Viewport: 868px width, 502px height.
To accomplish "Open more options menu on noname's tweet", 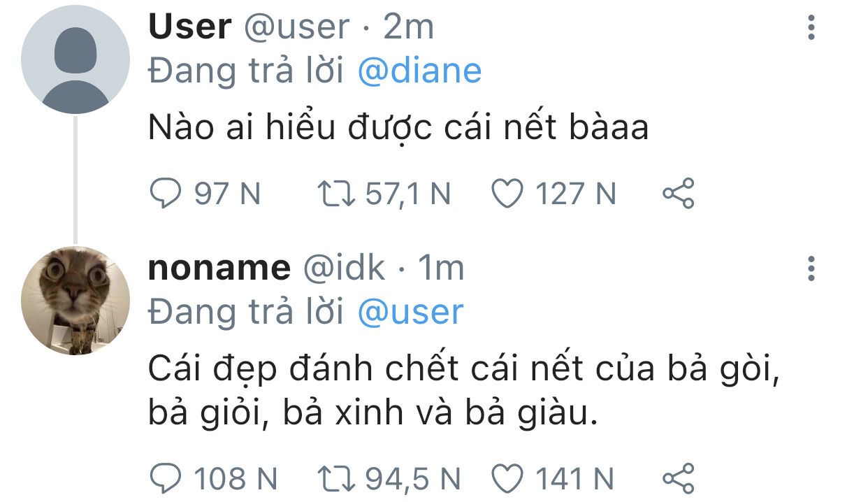I will (811, 268).
